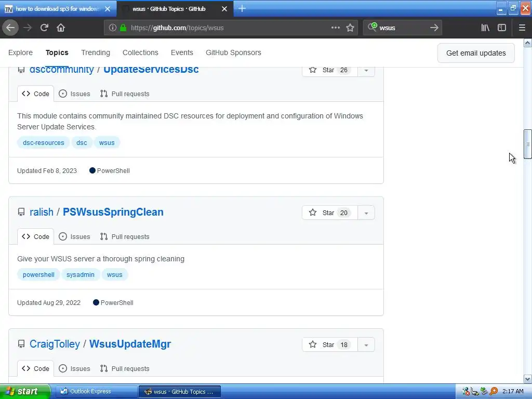The height and width of the screenshot is (399, 532).
Task: Open Pull requests of WsusUpdateMgr
Action: pos(125,368)
